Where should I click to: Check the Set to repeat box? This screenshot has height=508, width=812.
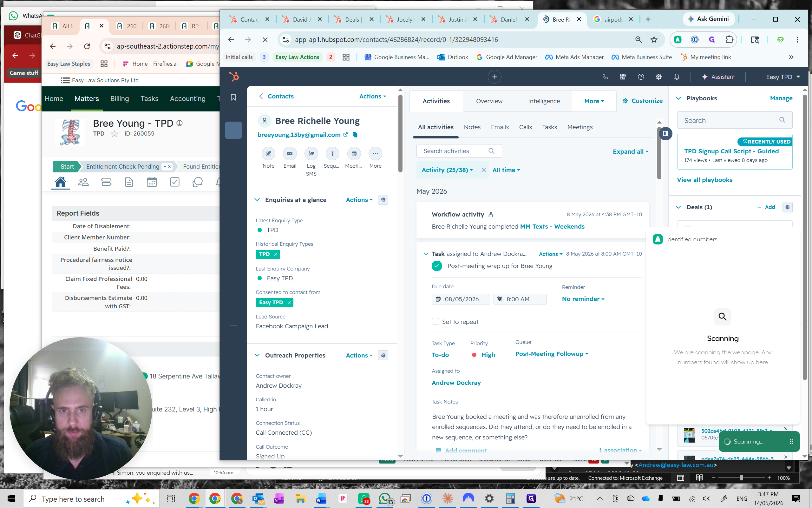pyautogui.click(x=435, y=321)
